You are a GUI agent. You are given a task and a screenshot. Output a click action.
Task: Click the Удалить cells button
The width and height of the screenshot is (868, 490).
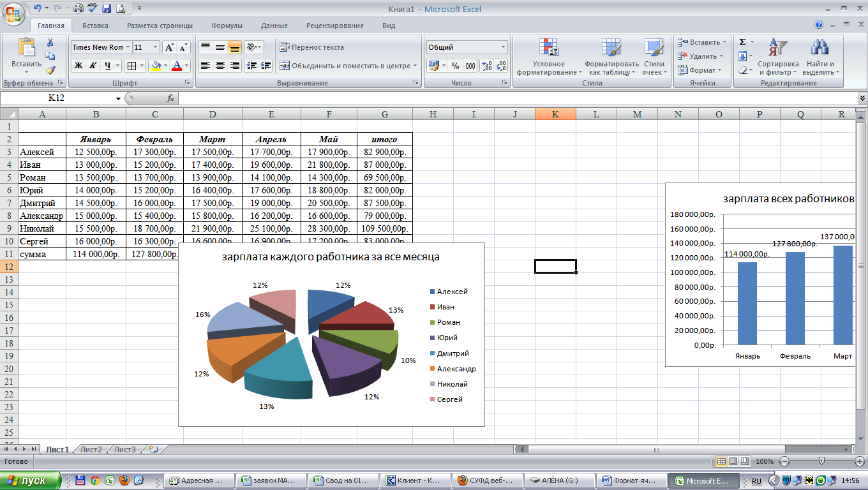700,56
